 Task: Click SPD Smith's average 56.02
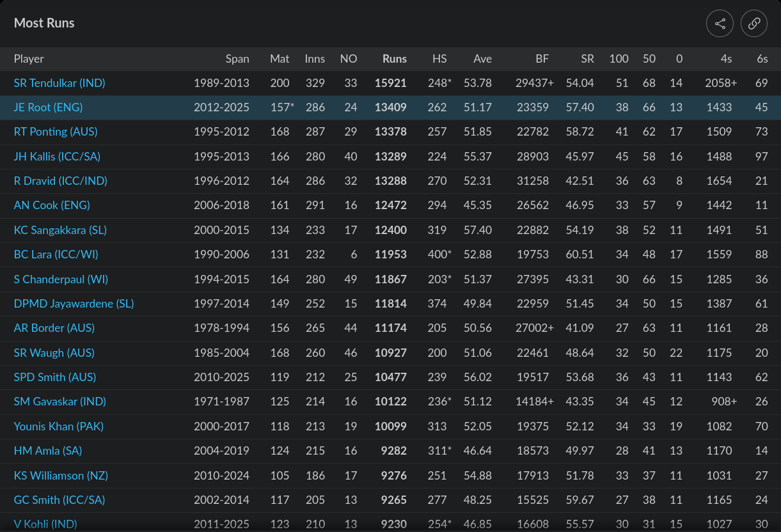pyautogui.click(x=478, y=377)
